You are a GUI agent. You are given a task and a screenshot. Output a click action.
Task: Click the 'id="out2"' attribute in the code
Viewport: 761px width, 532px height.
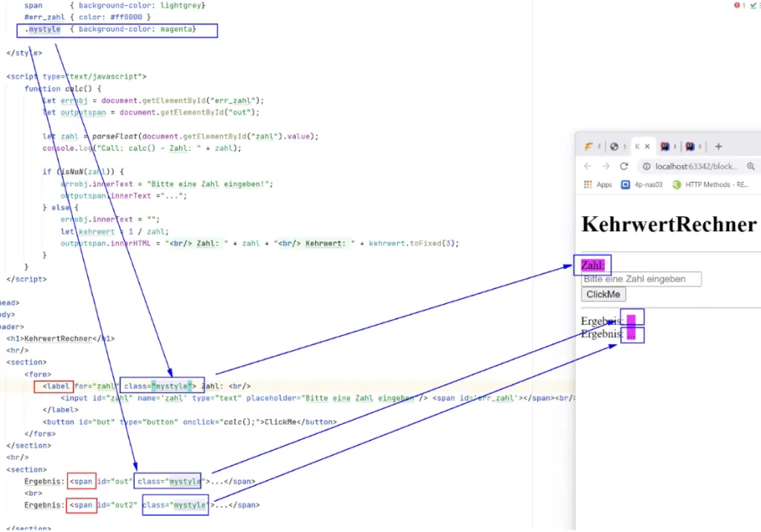[117, 505]
